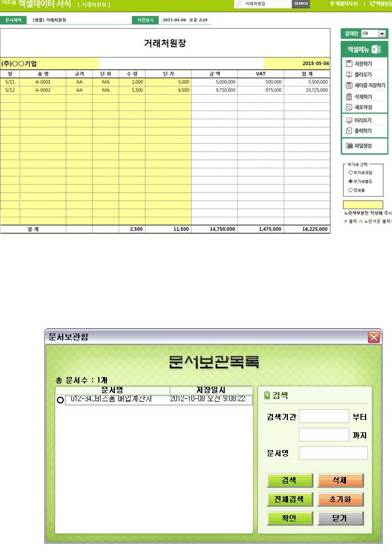The height and width of the screenshot is (553, 392).
Task: Click the 출력하기 print icon
Action: [349, 131]
